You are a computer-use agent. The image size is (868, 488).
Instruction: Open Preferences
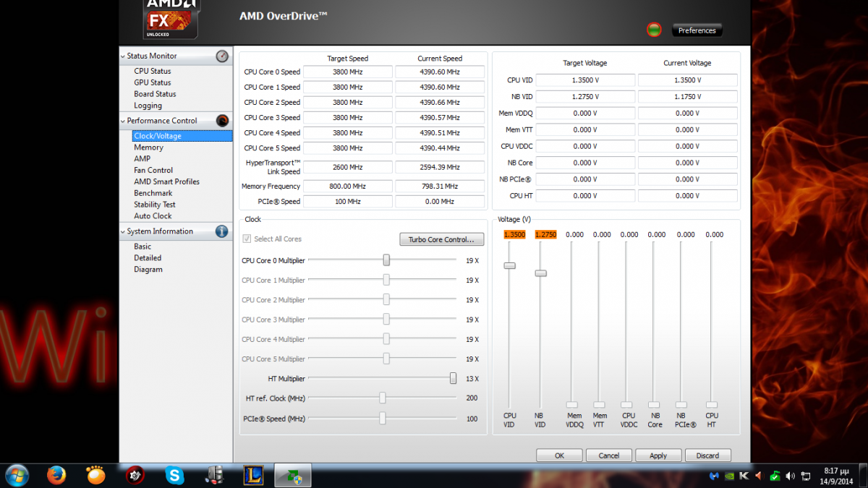[x=697, y=30]
